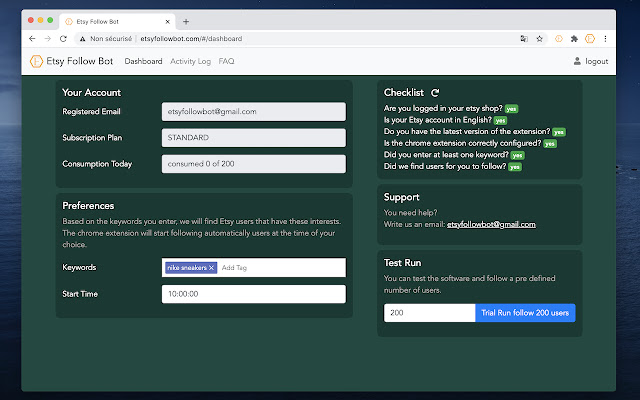
Task: Click the Consumption Today field
Action: (253, 164)
